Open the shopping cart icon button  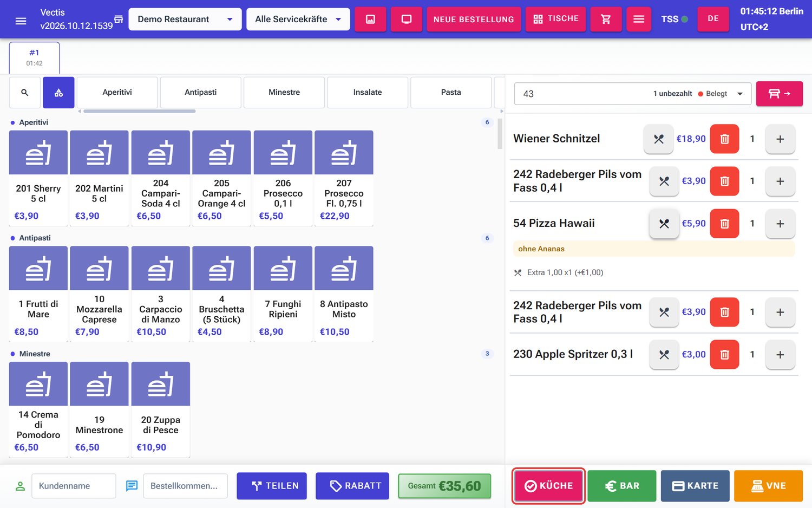pyautogui.click(x=606, y=19)
